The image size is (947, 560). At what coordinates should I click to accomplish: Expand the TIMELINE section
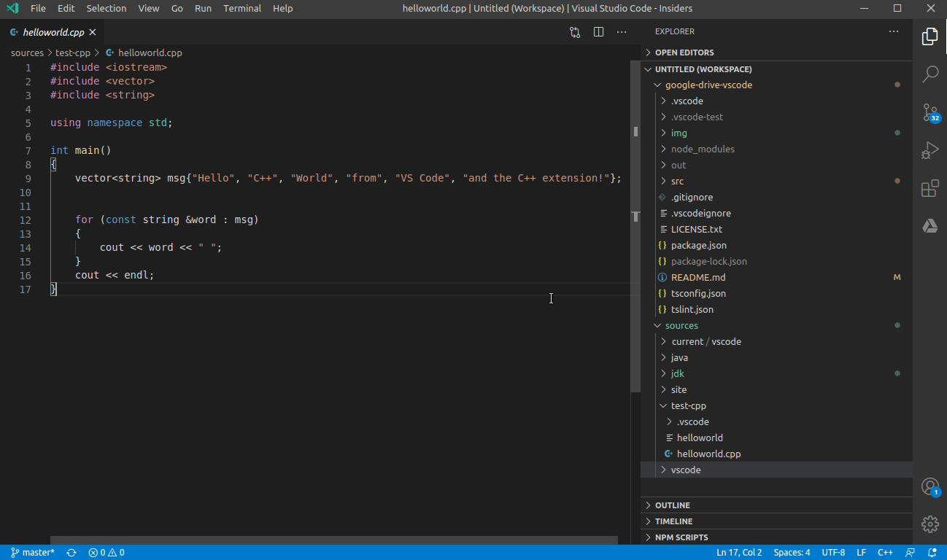click(673, 521)
